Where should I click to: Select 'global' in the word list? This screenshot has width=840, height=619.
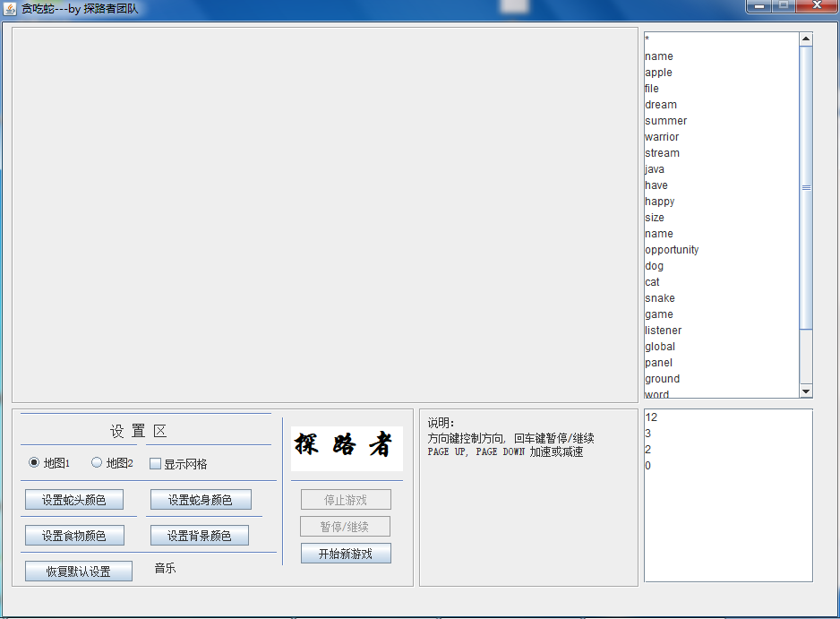click(x=660, y=346)
